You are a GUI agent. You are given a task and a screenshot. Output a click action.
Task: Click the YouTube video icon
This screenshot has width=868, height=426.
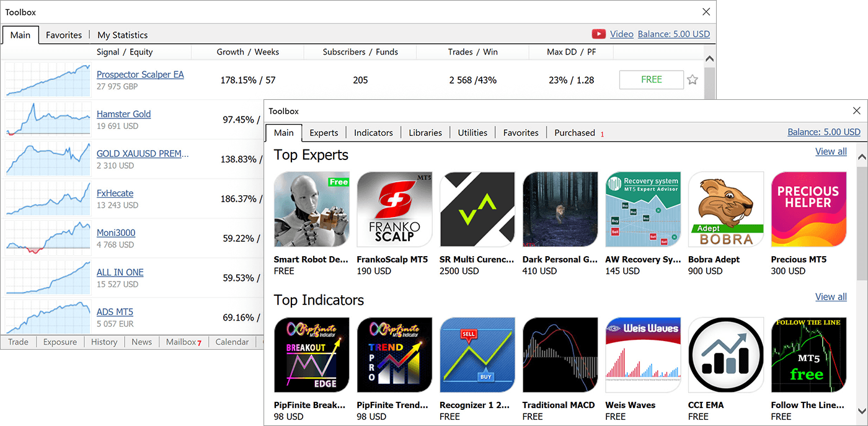click(x=598, y=34)
